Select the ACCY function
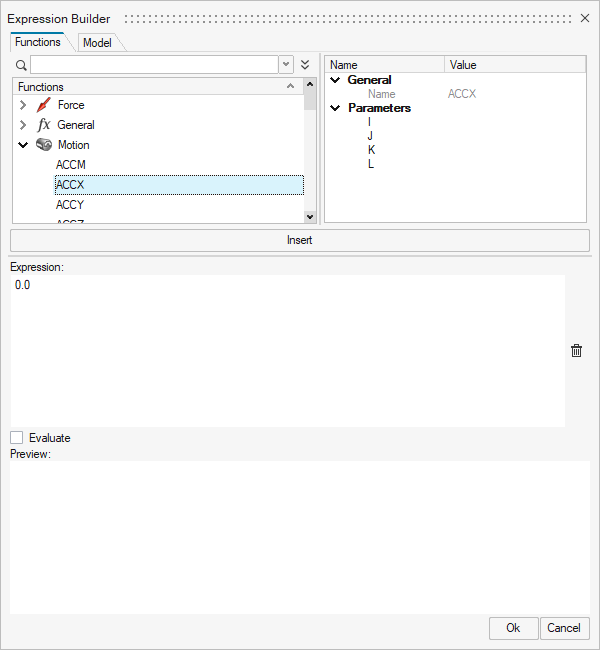 click(x=70, y=205)
